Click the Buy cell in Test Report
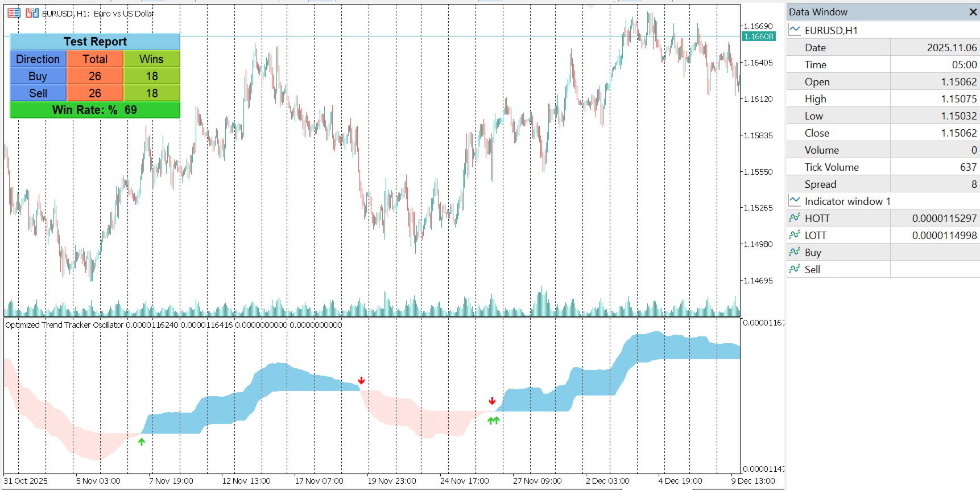The width and height of the screenshot is (980, 490). tap(38, 76)
